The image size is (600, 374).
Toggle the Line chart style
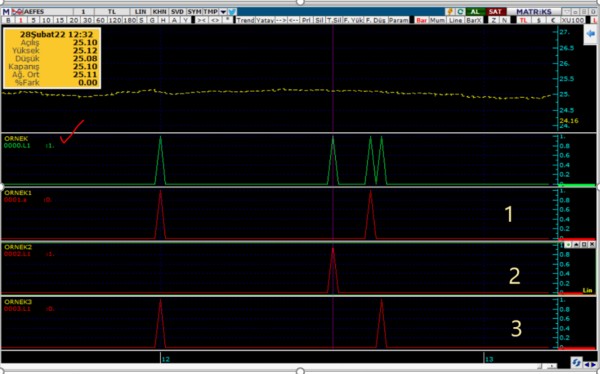(x=455, y=20)
